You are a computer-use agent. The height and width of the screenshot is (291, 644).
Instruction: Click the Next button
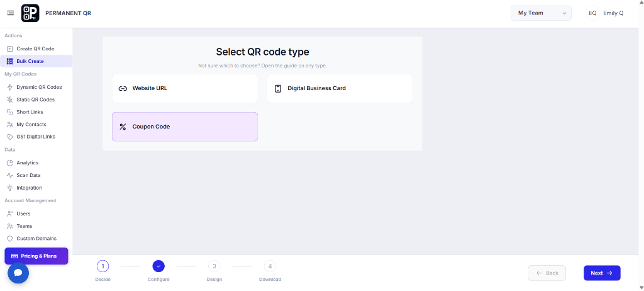point(602,273)
